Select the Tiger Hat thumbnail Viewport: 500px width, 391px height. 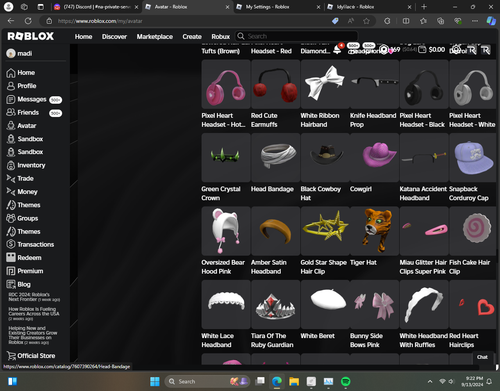(374, 231)
